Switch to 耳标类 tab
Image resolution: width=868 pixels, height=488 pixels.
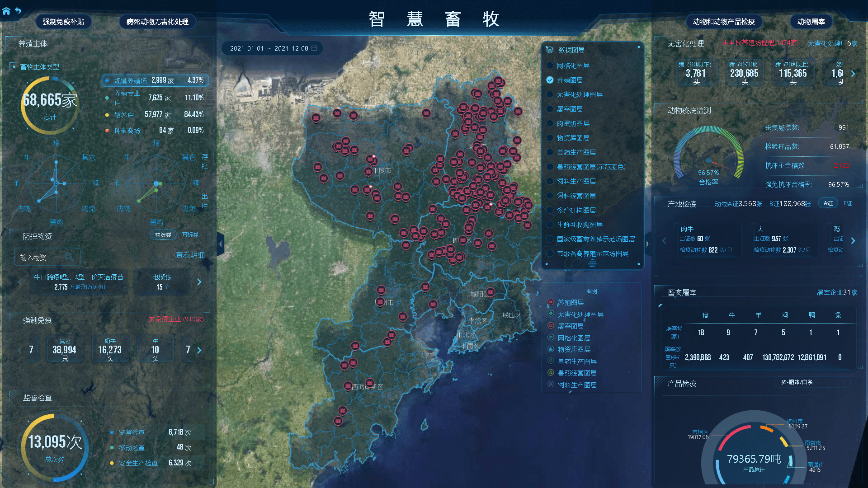click(190, 235)
